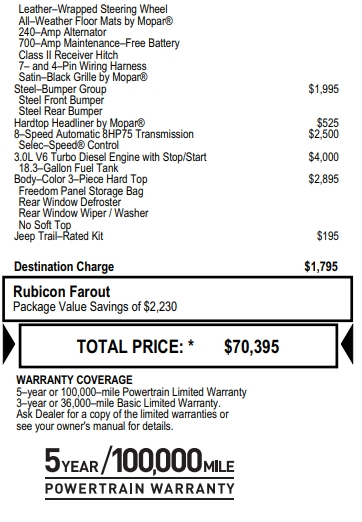This screenshot has height=522, width=362.
Task: Select the Jeep Trail-Rated Kit entry
Action: [59, 236]
